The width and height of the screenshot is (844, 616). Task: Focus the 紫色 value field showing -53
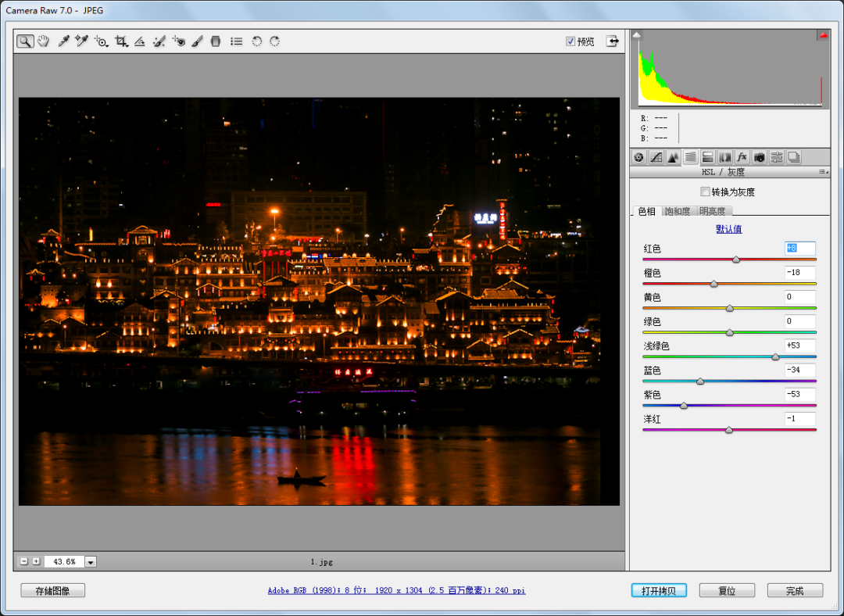[x=800, y=394]
